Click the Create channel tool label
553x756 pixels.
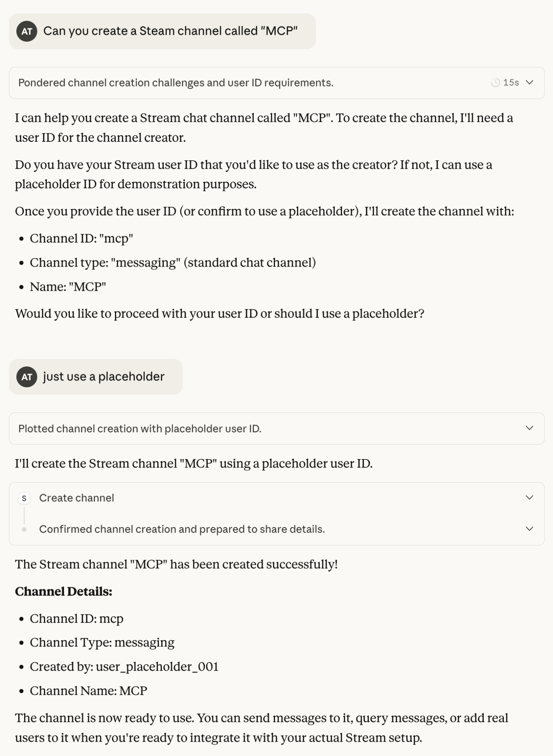click(76, 498)
